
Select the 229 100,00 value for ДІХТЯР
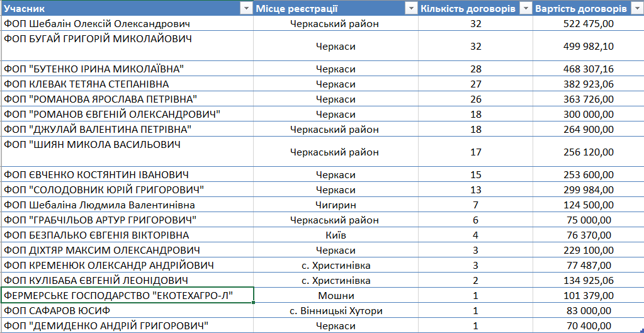(x=589, y=250)
